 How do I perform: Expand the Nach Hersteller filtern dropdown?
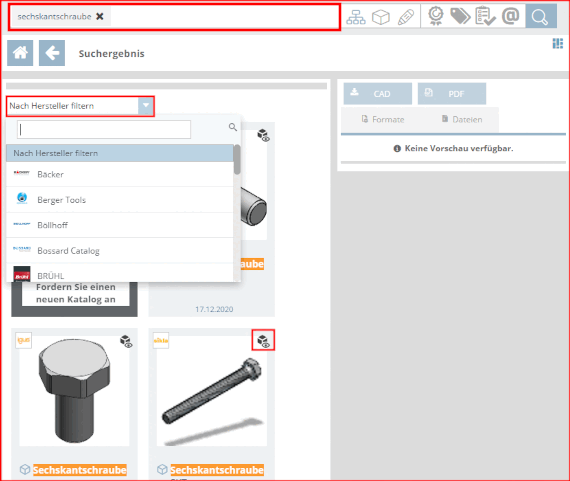(x=146, y=106)
